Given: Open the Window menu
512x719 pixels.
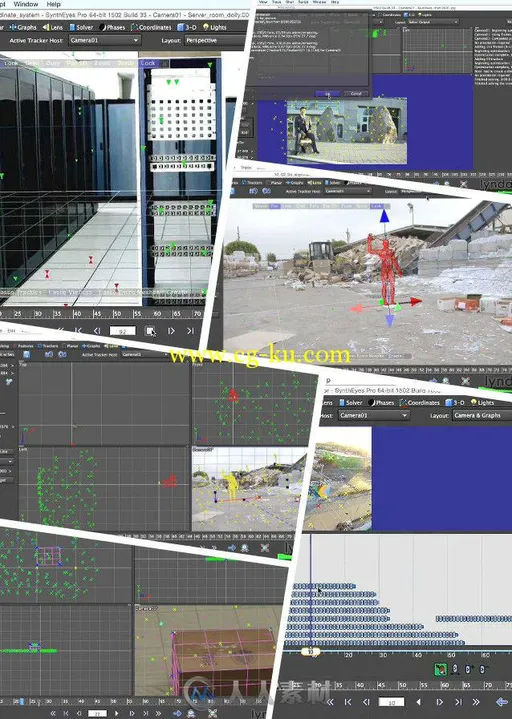Looking at the screenshot, I should point(26,4).
